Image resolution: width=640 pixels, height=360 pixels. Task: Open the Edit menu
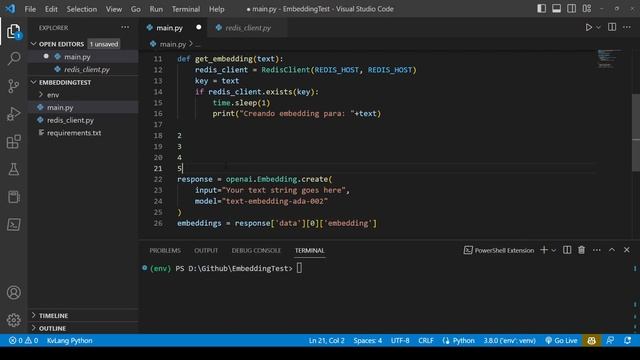pyautogui.click(x=51, y=9)
